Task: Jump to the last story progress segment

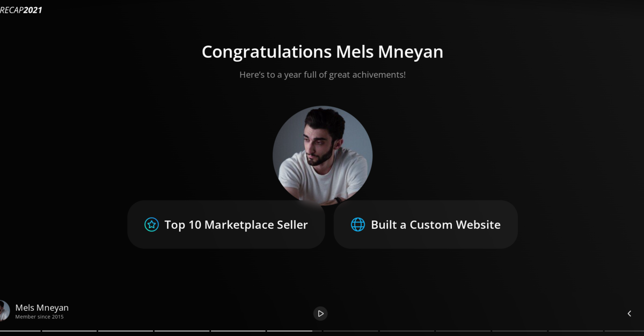Action: [625, 331]
